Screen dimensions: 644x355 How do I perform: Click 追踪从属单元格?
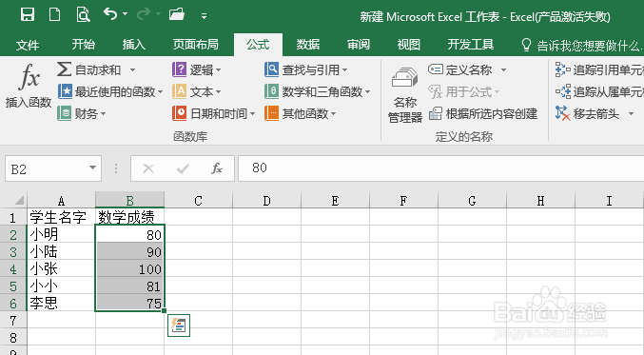click(x=599, y=91)
